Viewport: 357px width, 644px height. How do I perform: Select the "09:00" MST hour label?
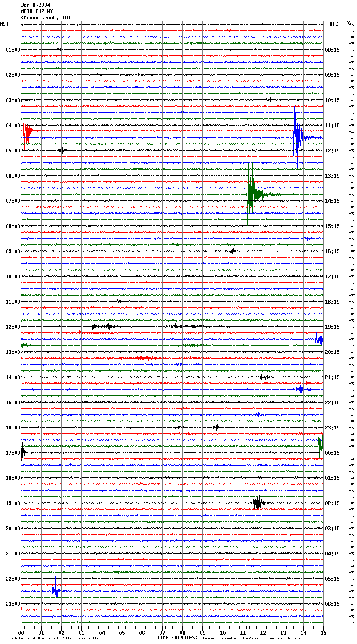13,251
